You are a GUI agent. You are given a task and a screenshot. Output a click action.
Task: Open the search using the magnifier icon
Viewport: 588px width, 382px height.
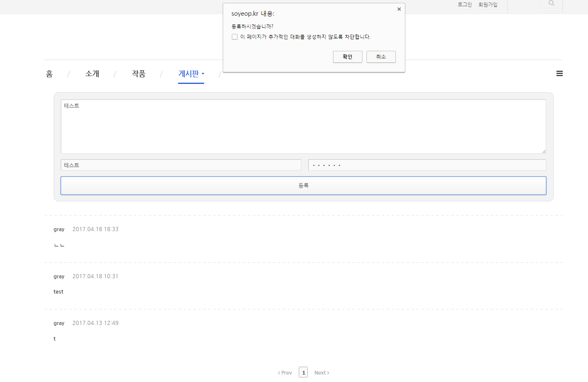[x=551, y=3]
